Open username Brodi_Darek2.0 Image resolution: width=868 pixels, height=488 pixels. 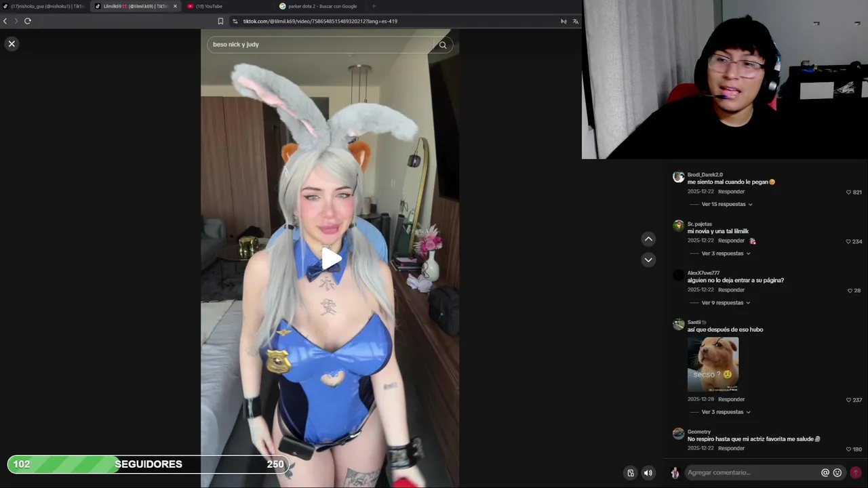pos(705,175)
